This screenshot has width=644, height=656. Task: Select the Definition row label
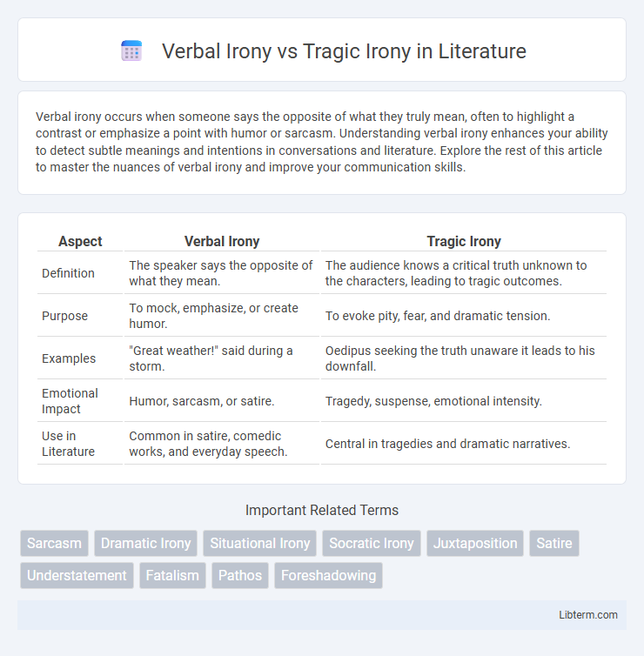click(x=68, y=273)
